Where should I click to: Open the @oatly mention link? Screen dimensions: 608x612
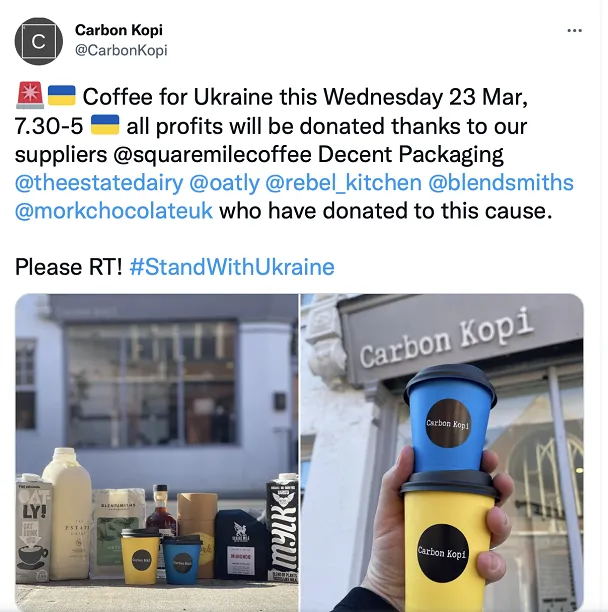224,183
